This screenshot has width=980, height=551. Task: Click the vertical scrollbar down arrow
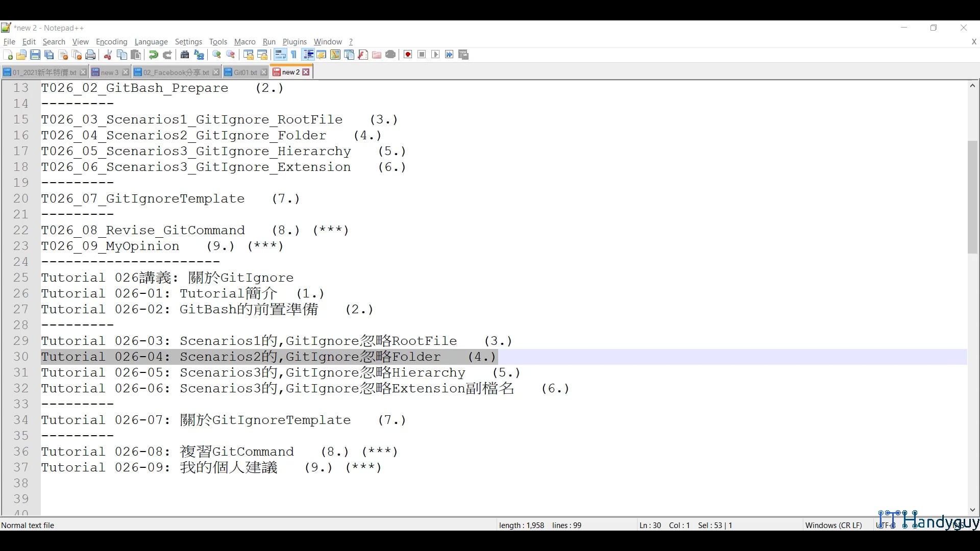(x=972, y=510)
